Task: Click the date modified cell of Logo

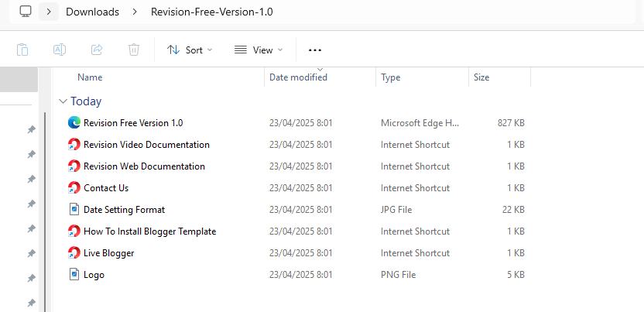Action: point(300,275)
